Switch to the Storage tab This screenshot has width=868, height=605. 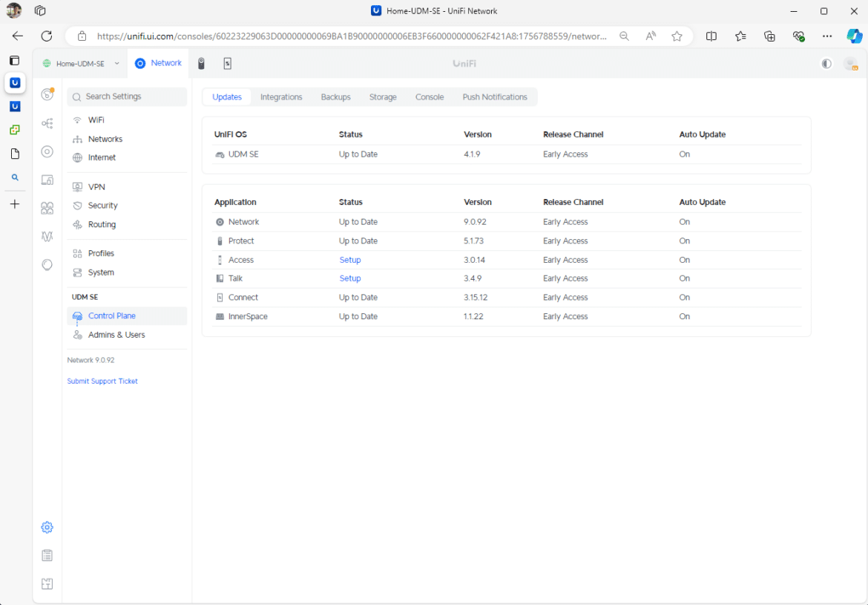pos(383,97)
